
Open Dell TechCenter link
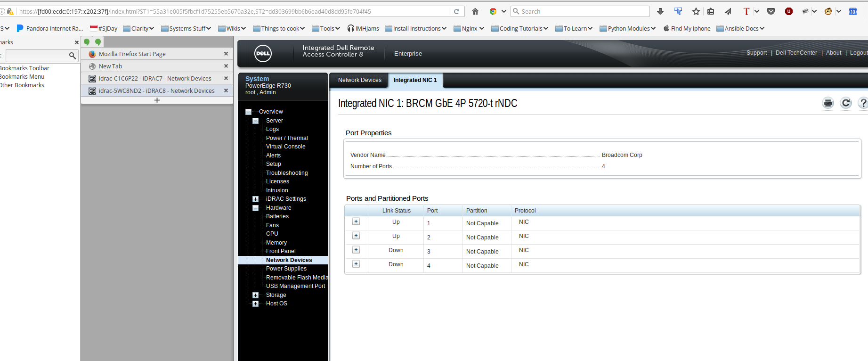tap(796, 53)
